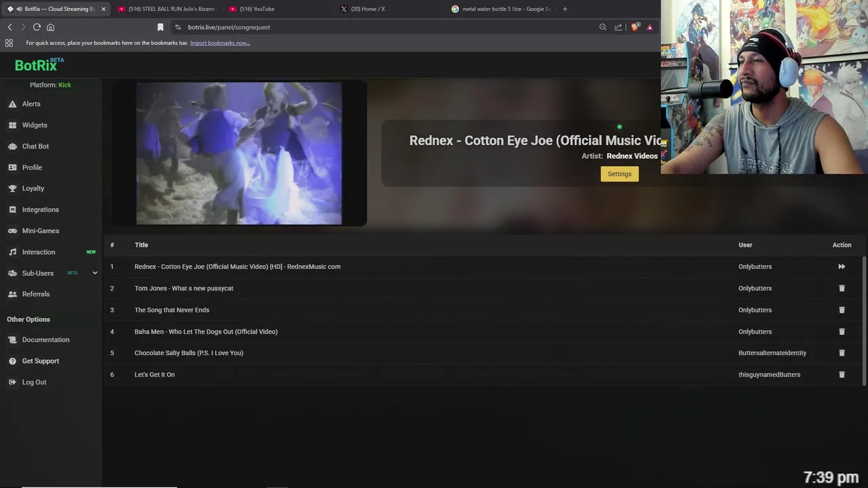Delete the Baha Men song request
The height and width of the screenshot is (488, 868).
point(842,331)
